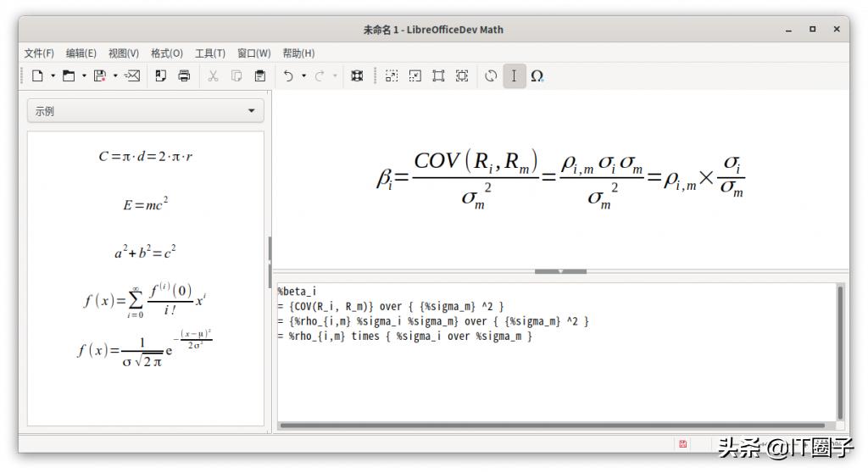Print the document with printer icon
Image resolution: width=868 pixels, height=473 pixels.
[x=184, y=76]
